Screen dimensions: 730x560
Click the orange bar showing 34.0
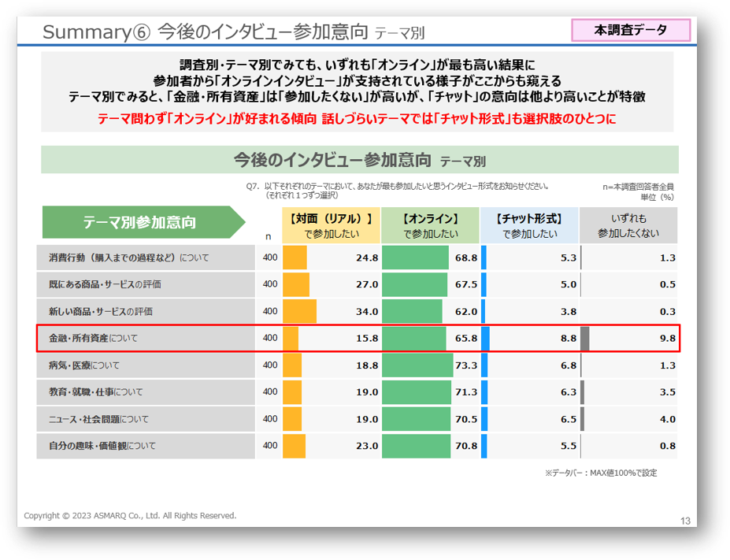coord(299,311)
